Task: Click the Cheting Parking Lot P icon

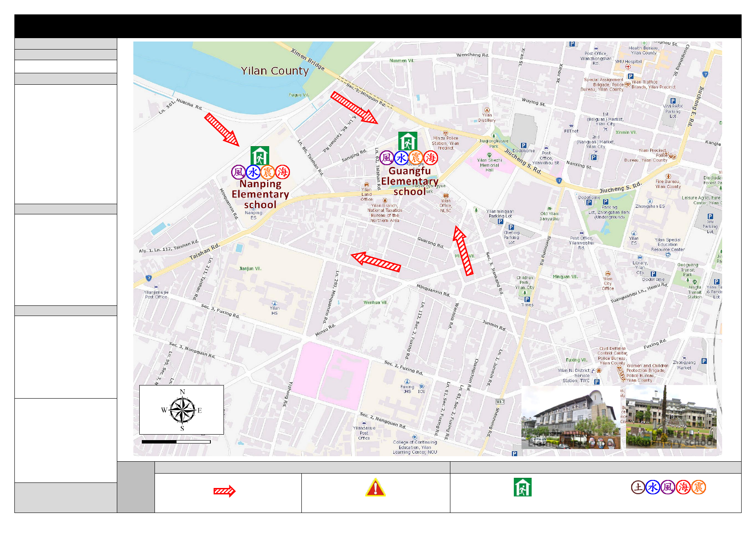Action: (511, 227)
